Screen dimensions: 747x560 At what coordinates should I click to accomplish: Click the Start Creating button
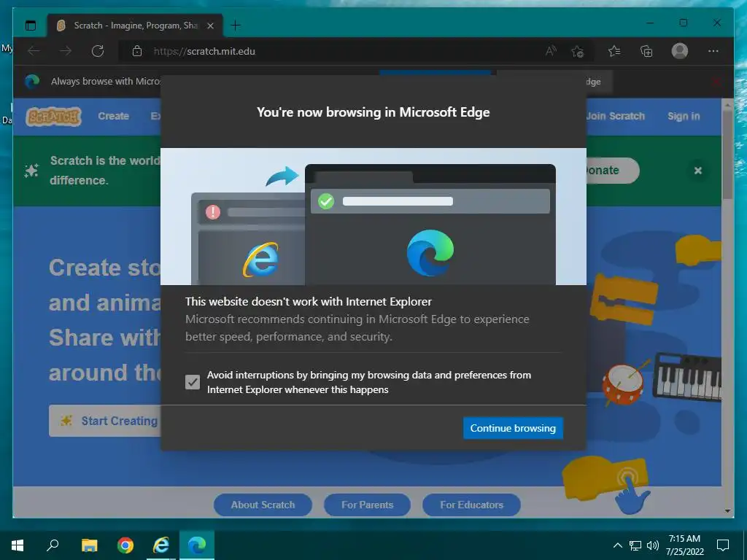[105, 421]
